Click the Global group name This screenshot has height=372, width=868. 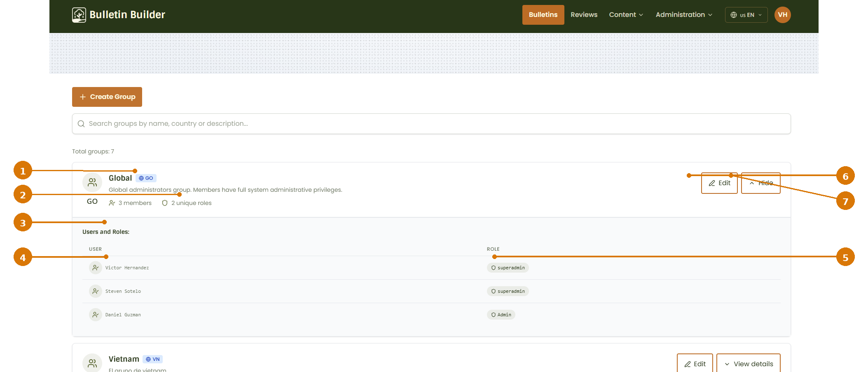[120, 178]
